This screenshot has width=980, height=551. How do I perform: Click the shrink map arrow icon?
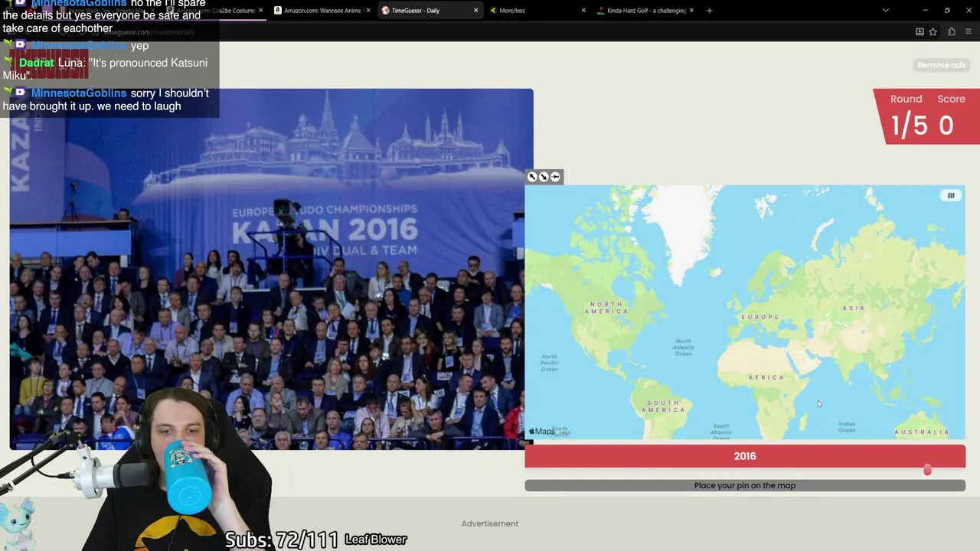pos(544,177)
